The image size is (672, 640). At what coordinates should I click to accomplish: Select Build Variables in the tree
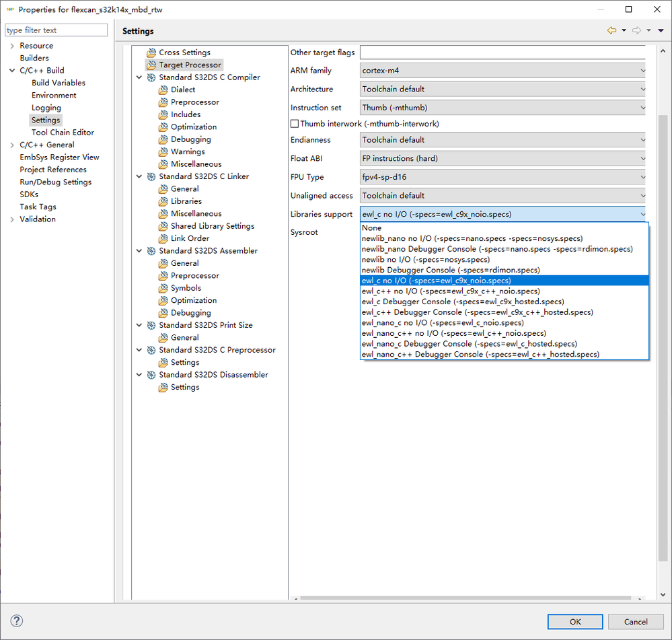pyautogui.click(x=59, y=83)
